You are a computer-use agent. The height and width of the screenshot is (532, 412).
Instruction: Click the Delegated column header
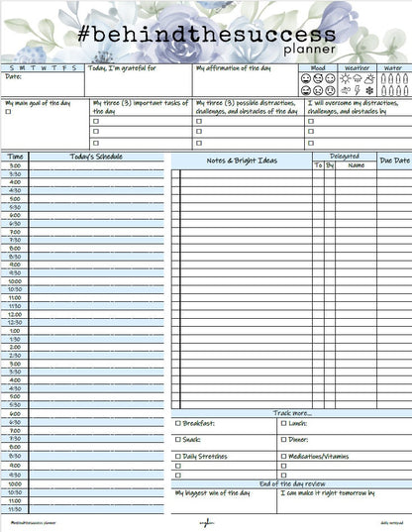[x=345, y=157]
